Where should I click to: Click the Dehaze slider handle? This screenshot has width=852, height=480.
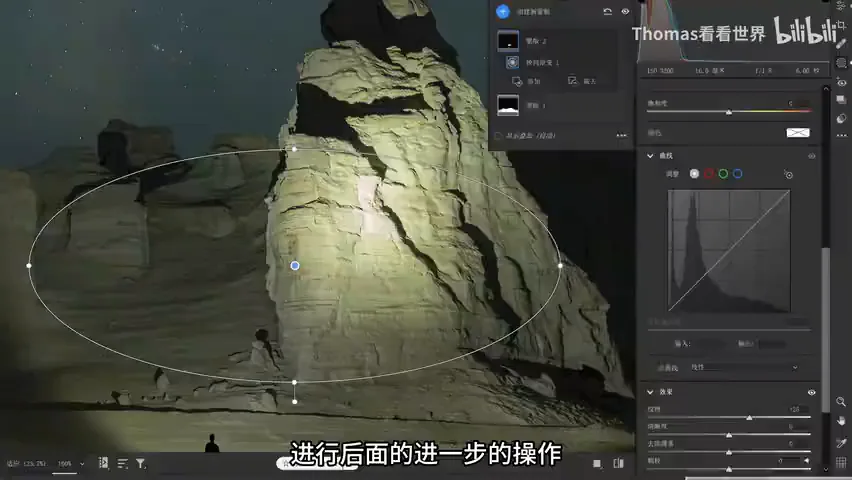pos(729,452)
